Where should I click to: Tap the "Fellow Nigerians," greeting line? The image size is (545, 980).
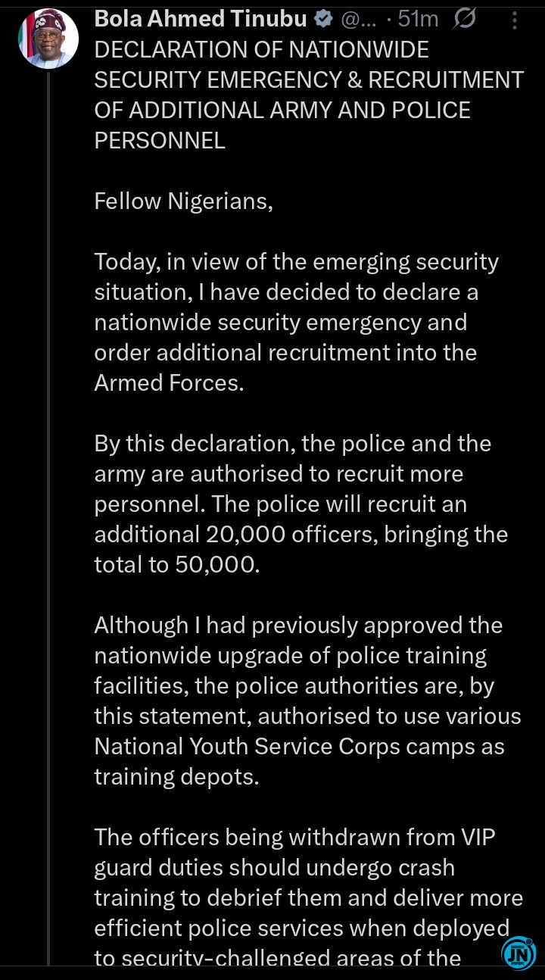[x=183, y=201]
